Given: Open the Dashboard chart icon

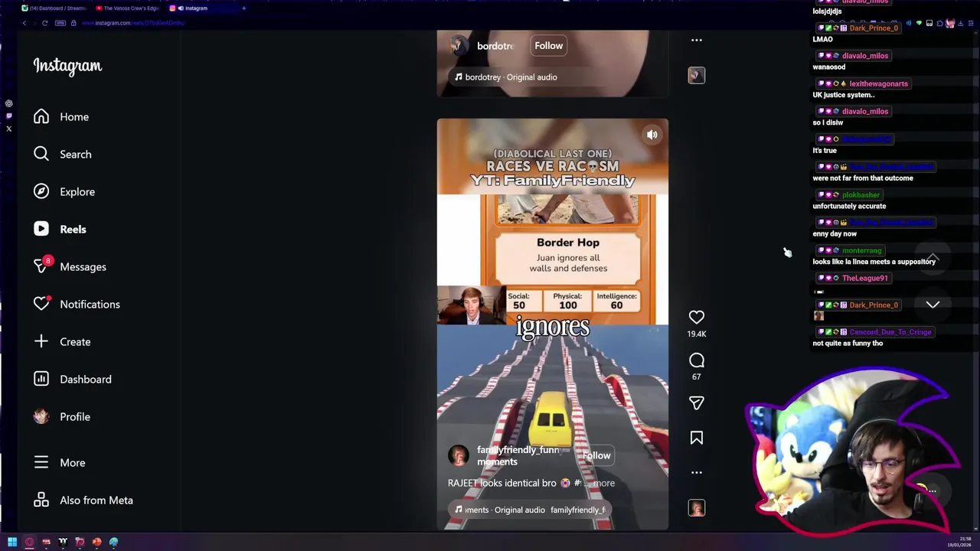Looking at the screenshot, I should point(41,379).
